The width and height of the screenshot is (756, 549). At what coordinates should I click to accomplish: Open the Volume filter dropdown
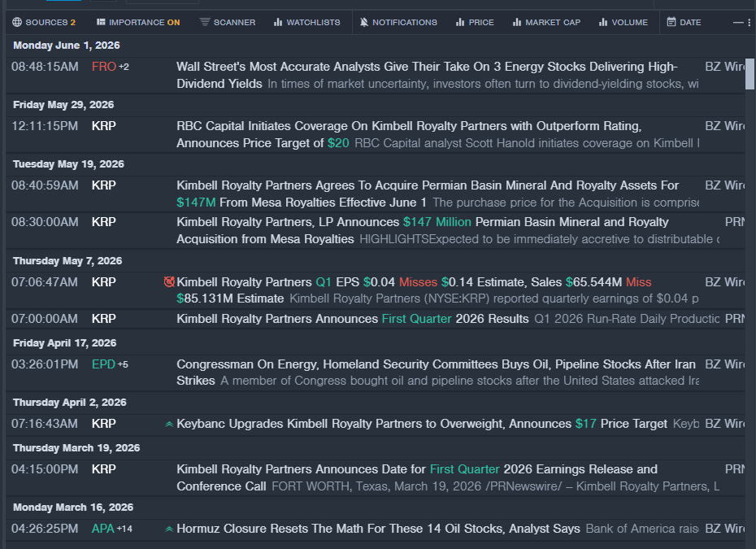click(623, 22)
